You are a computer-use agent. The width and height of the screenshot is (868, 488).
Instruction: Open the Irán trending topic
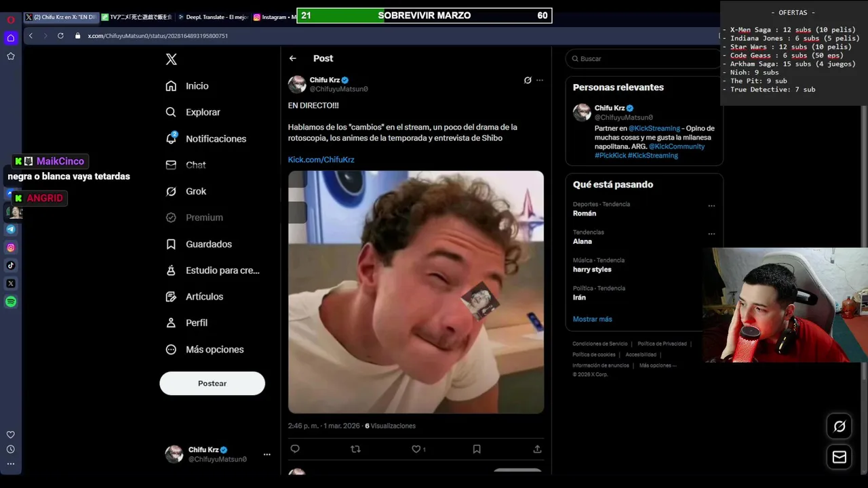click(x=579, y=298)
